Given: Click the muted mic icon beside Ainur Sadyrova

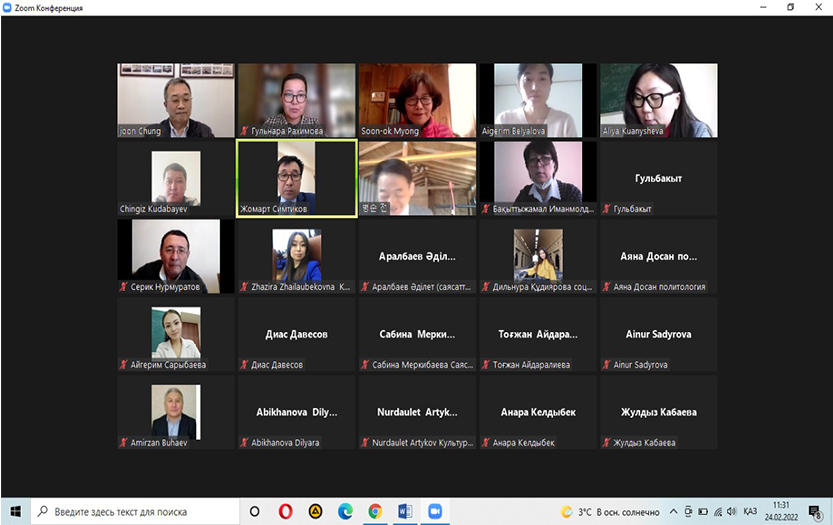Looking at the screenshot, I should [605, 365].
